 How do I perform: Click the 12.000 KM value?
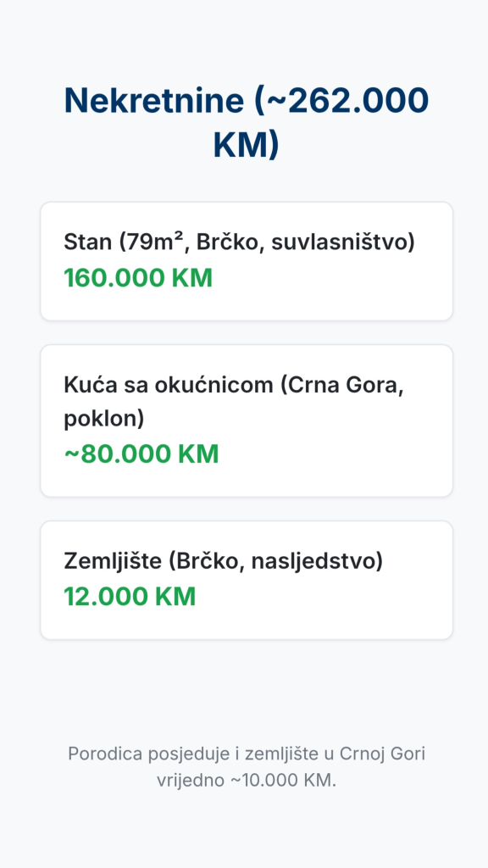click(x=130, y=597)
